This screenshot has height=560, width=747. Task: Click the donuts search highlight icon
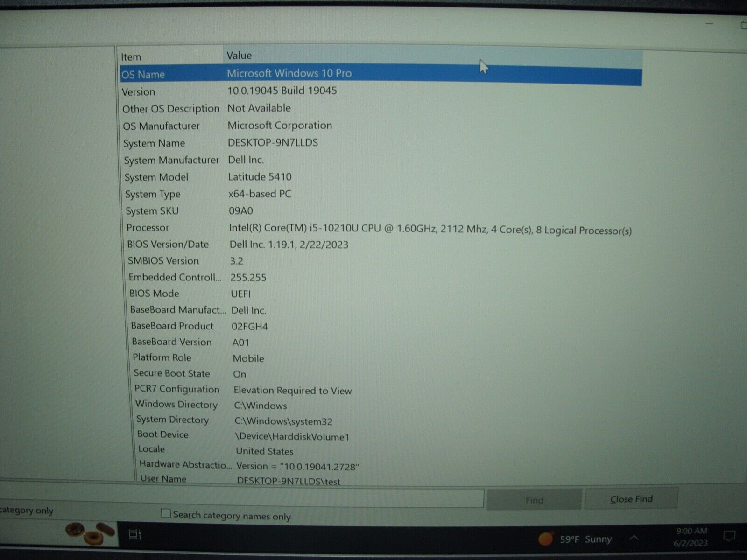coord(91,534)
